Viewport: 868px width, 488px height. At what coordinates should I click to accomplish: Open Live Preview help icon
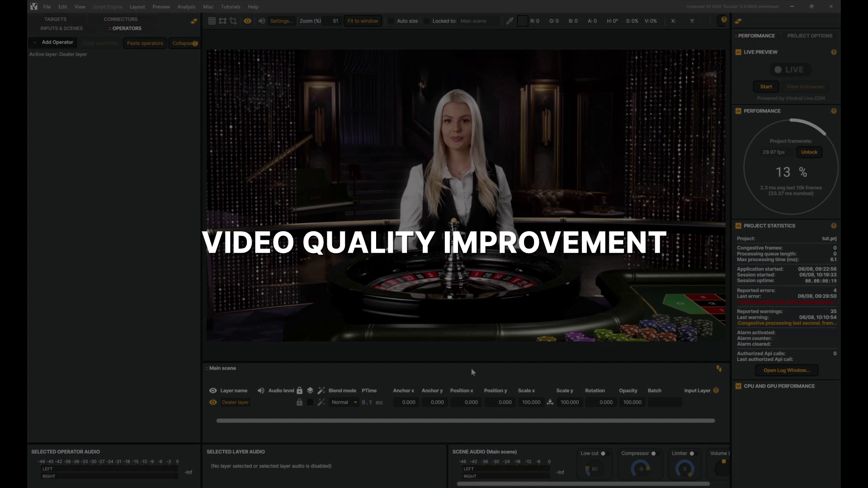[x=834, y=52]
